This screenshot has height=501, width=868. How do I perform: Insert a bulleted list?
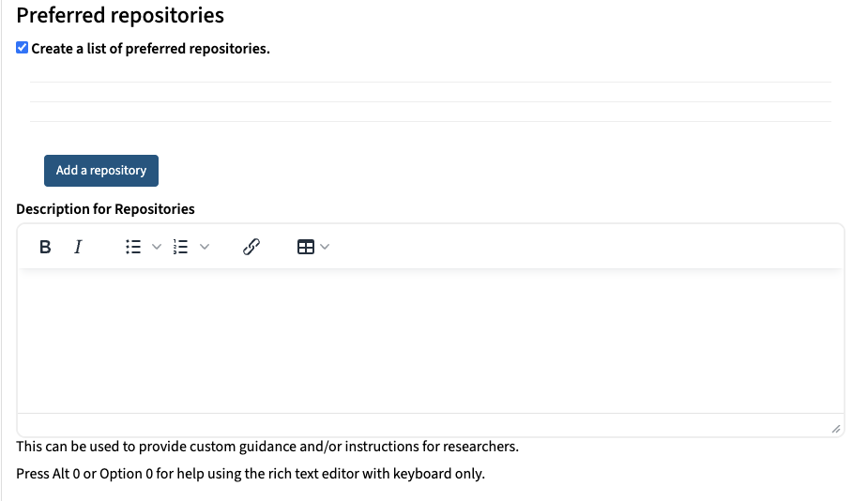[133, 247]
